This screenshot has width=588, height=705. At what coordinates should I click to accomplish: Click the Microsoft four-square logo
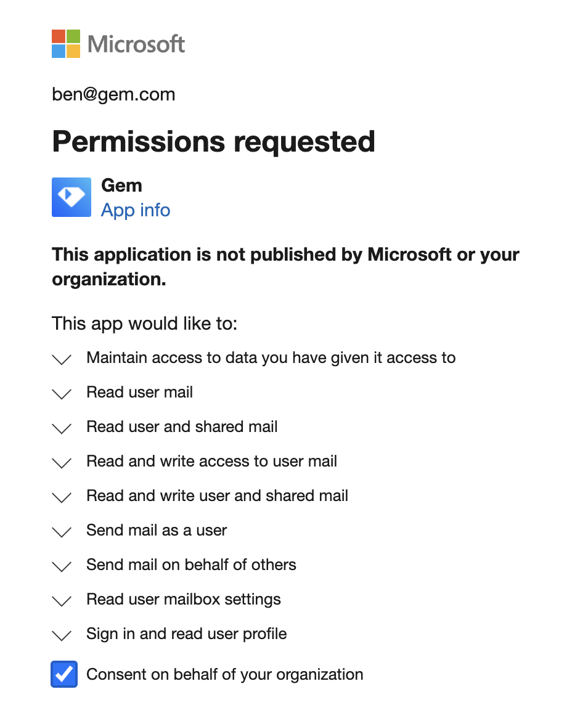(65, 44)
